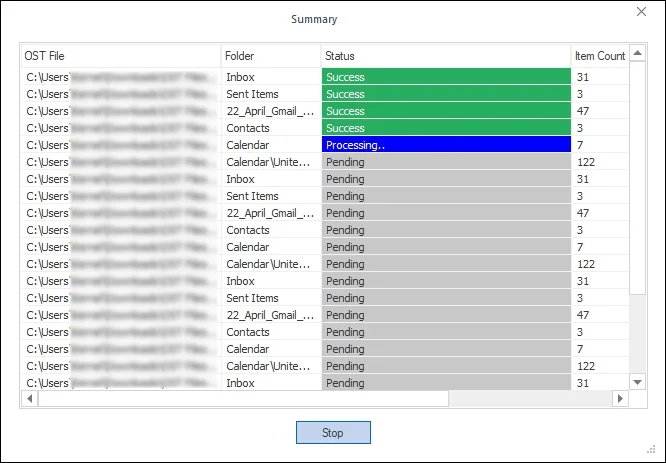Click the vertical scrollbar down arrow
666x463 pixels.
click(637, 382)
